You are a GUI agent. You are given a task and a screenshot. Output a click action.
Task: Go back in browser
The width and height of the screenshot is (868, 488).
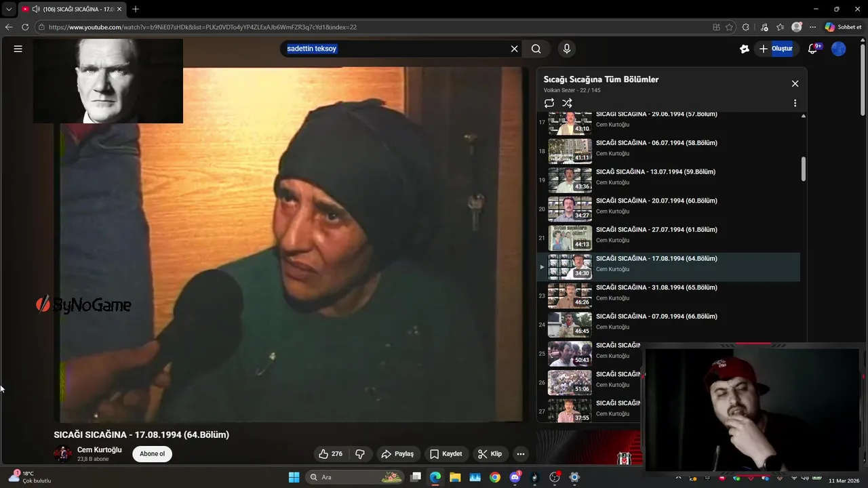point(9,27)
